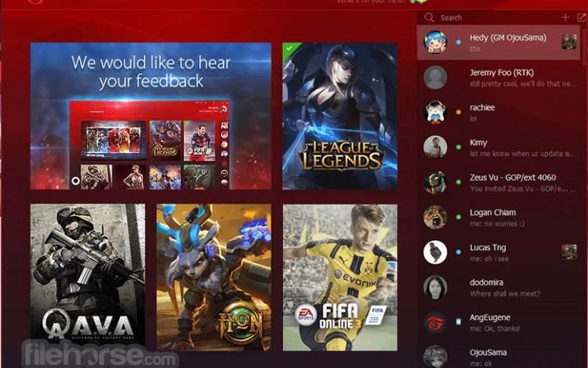Click Kimy's profile avatar

435,146
